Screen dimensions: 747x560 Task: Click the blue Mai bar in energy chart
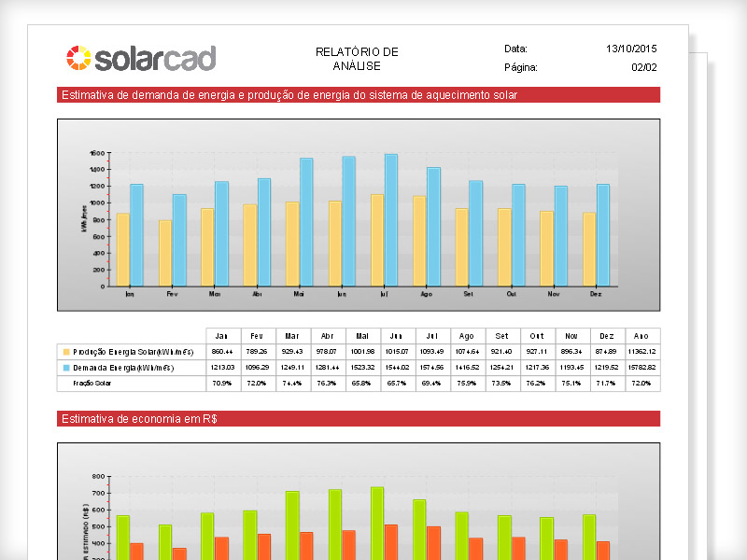pyautogui.click(x=306, y=222)
